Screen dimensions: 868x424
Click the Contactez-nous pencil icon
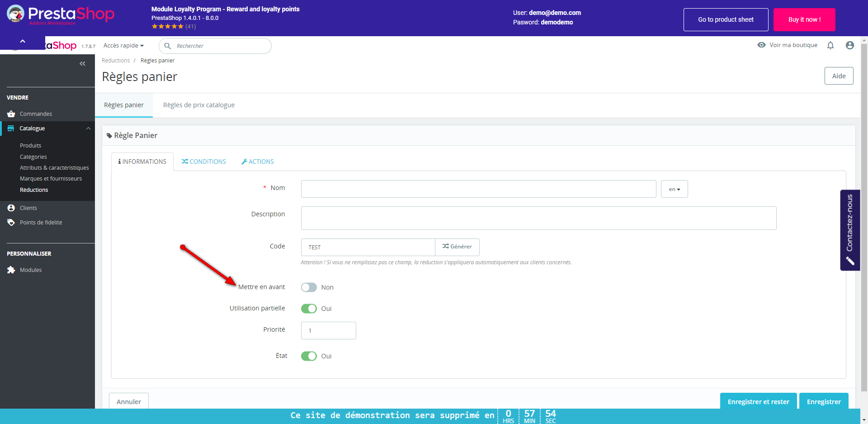coord(850,261)
